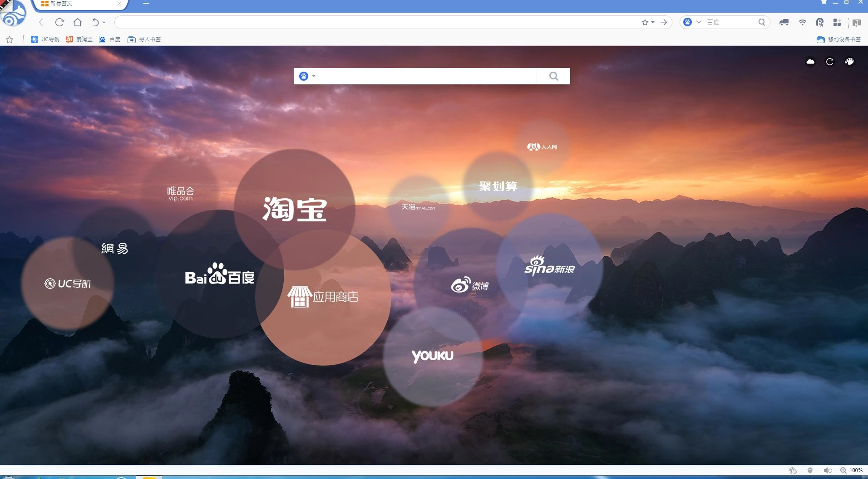868x479 pixels.
Task: Open the UC导航 bubble
Action: pos(68,283)
